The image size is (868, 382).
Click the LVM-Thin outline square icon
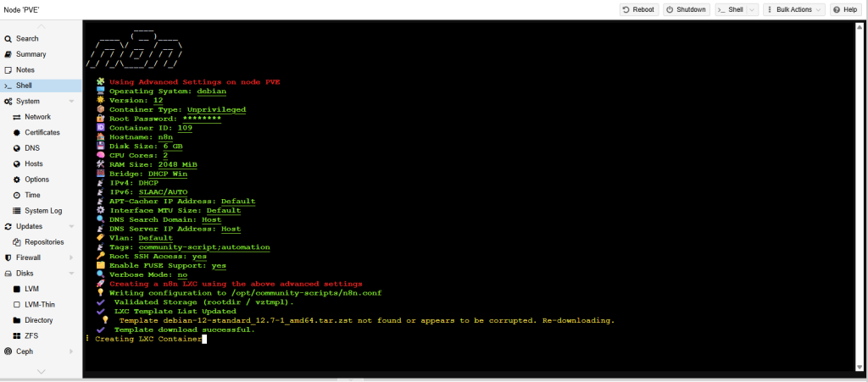click(17, 305)
